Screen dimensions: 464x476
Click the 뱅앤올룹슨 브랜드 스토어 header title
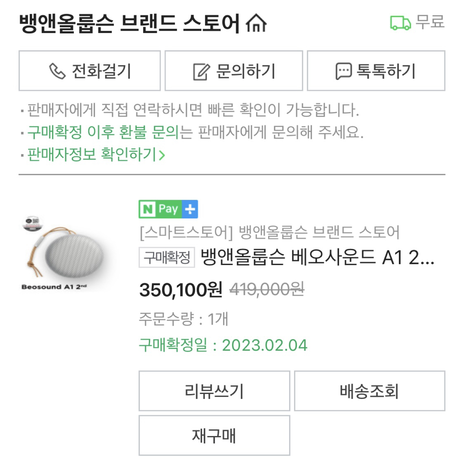coord(129,23)
